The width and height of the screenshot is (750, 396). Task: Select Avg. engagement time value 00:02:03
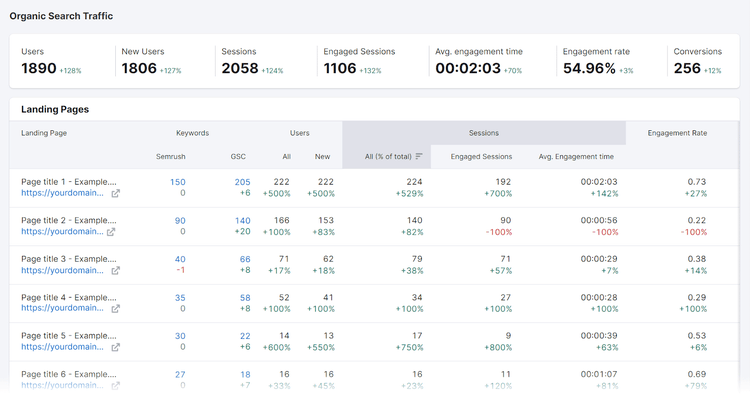tap(468, 68)
